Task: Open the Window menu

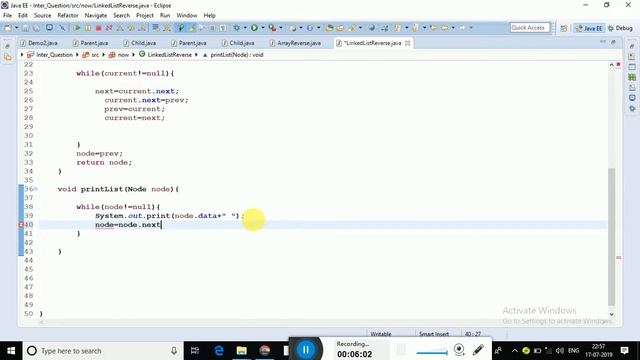Action: (x=187, y=16)
